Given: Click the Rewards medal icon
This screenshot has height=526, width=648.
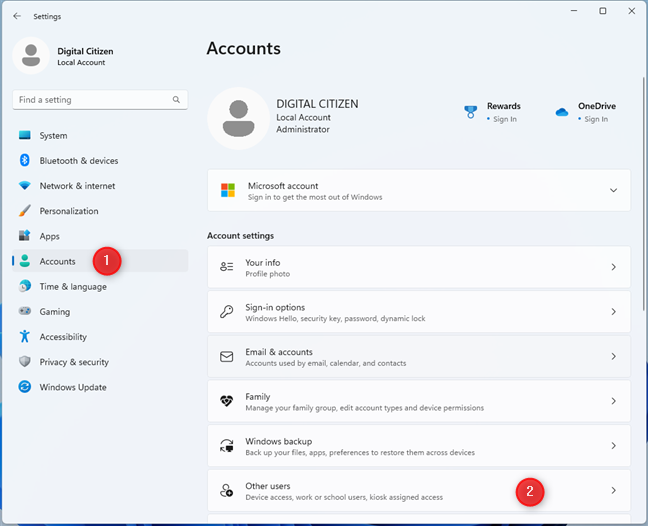Looking at the screenshot, I should (x=471, y=112).
